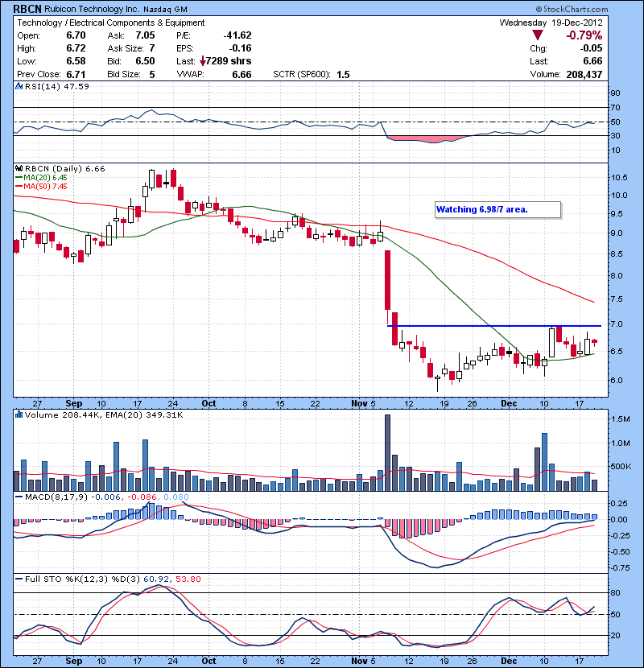Click the RBCN (Daily) candlestick icon

point(19,169)
